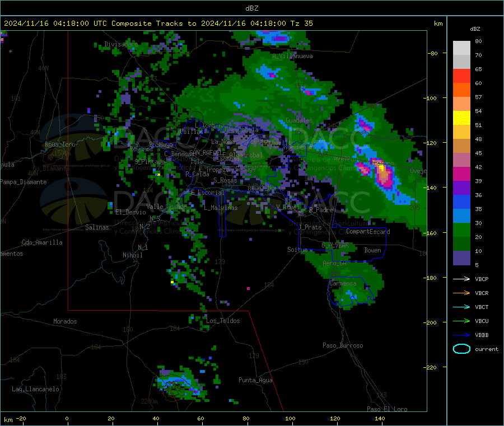Click the strongest yellow storm core near Uveja
Image resolution: width=504 pixels, height=426 pixels.
pyautogui.click(x=381, y=167)
